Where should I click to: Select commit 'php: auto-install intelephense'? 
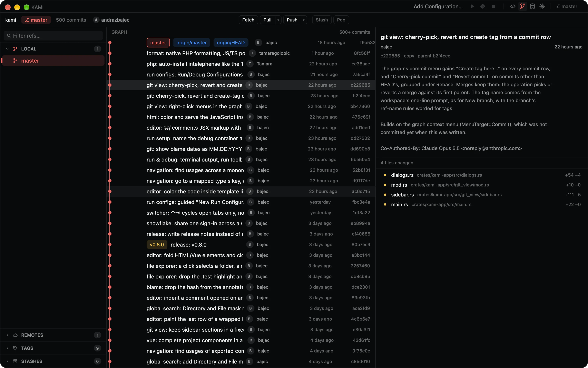(241, 64)
